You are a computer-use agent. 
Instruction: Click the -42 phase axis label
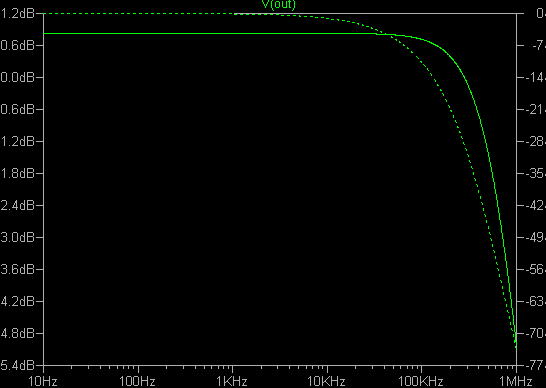(536, 205)
